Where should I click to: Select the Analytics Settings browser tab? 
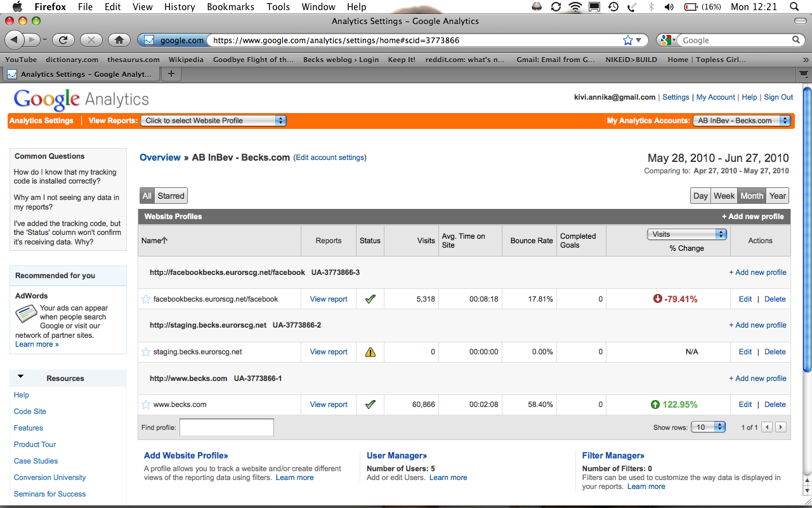click(x=81, y=74)
